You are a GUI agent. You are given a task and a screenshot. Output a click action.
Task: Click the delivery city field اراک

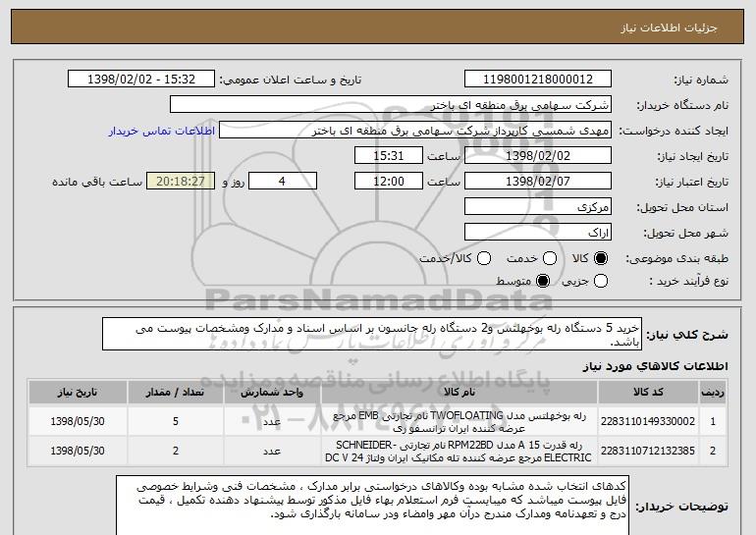(538, 233)
